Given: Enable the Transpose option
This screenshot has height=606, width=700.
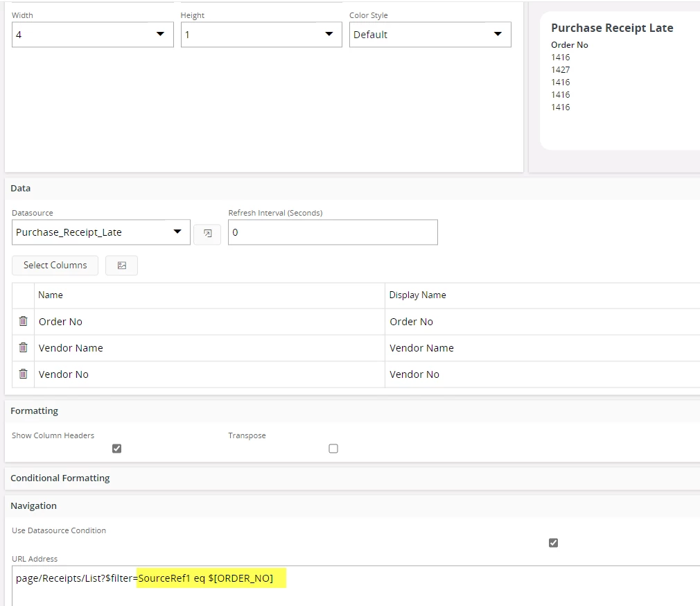Looking at the screenshot, I should click(x=333, y=449).
